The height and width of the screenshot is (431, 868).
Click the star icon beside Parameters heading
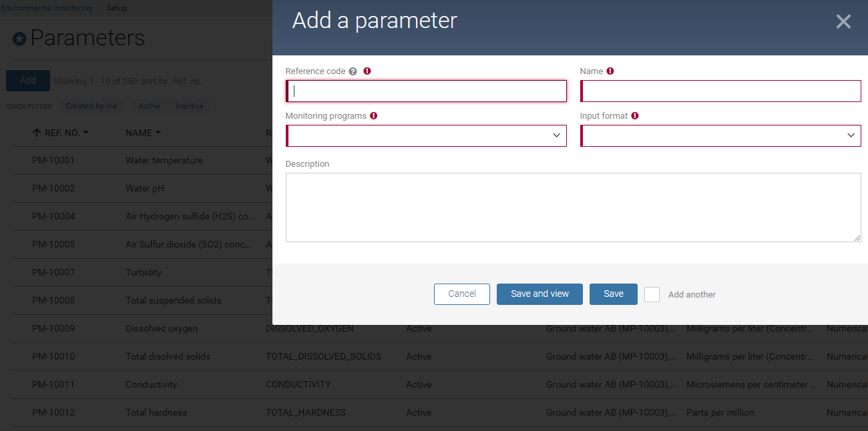coord(19,39)
